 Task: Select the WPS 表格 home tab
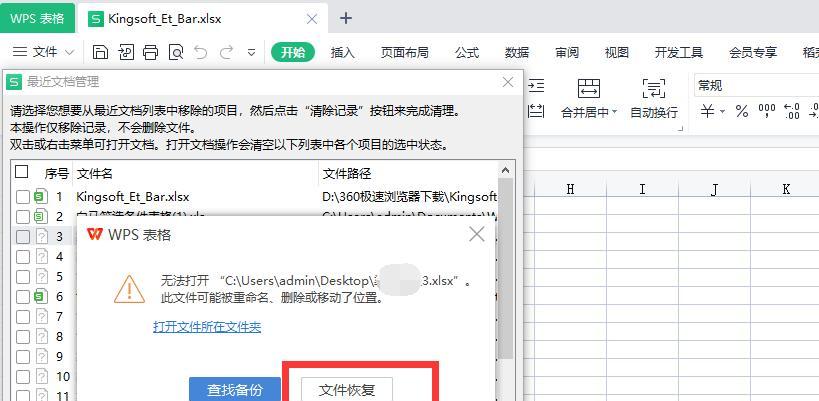click(37, 19)
